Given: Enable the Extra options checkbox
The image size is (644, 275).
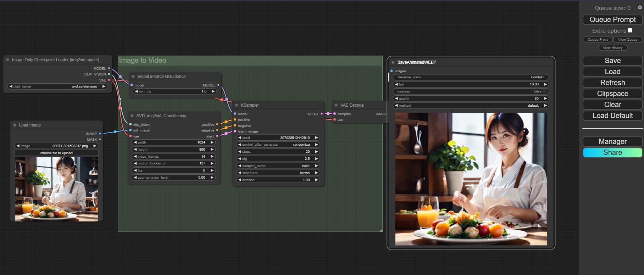Looking at the screenshot, I should pyautogui.click(x=630, y=30).
